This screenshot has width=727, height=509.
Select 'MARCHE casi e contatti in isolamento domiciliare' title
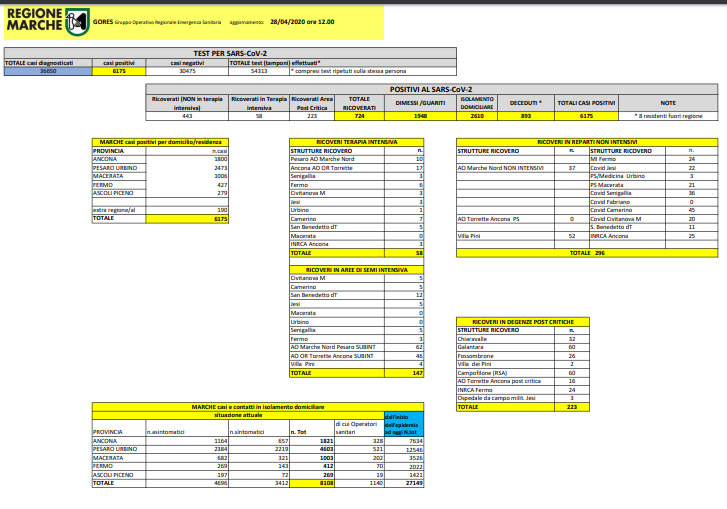[x=258, y=407]
